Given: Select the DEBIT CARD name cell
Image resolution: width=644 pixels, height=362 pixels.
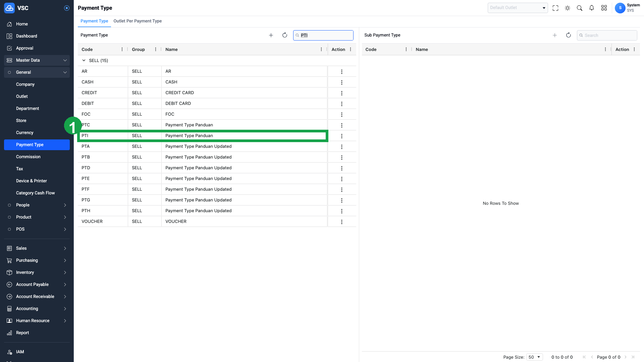Looking at the screenshot, I should tap(244, 104).
